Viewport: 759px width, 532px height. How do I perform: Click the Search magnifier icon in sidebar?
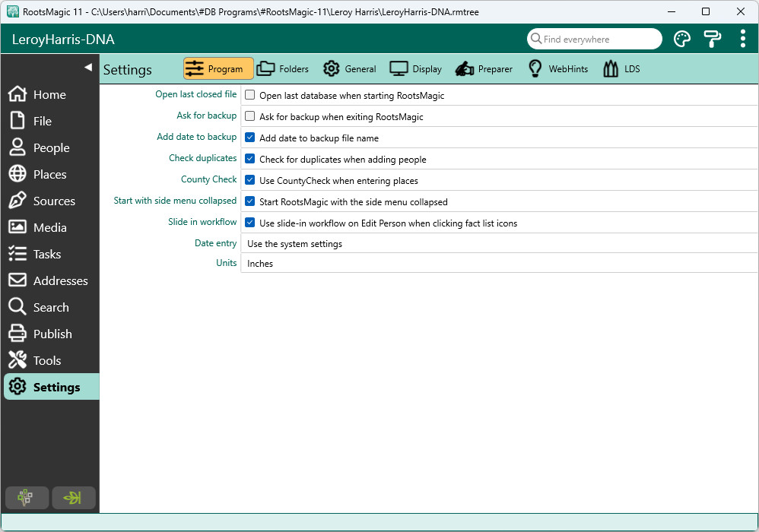[x=17, y=306]
